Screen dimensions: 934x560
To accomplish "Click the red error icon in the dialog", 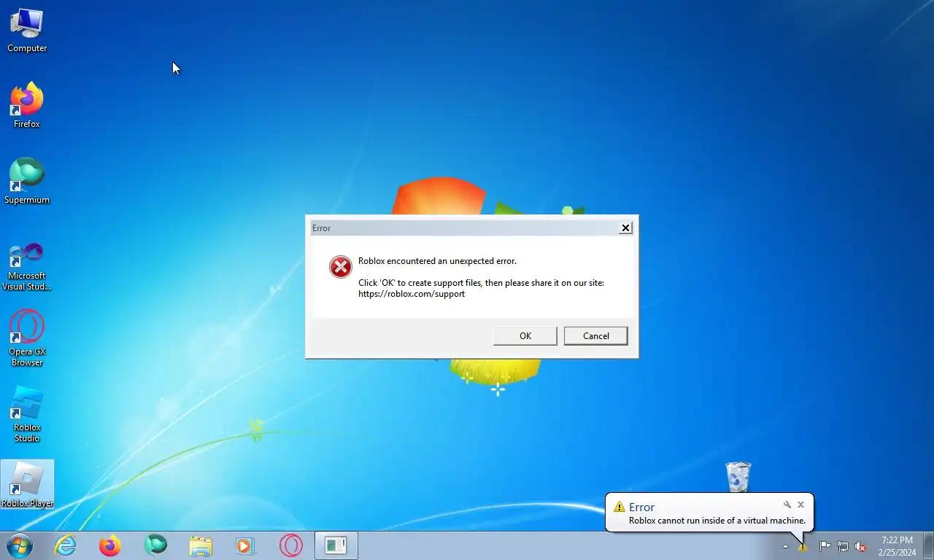I will coord(341,268).
